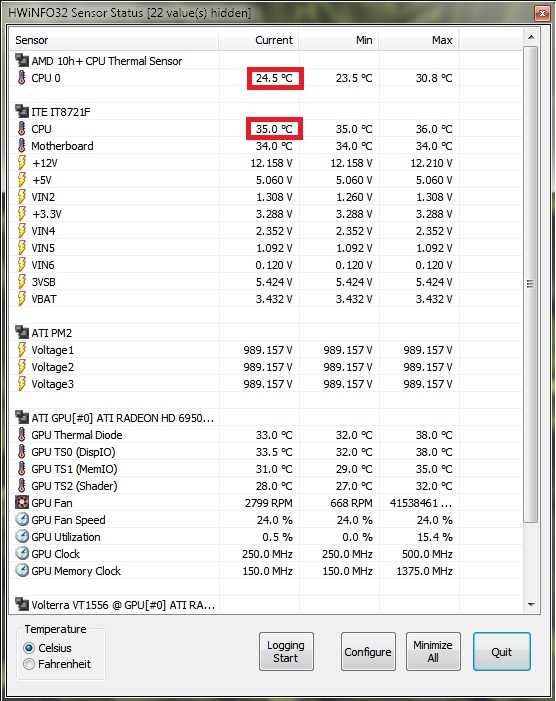
Task: Click the voltage icon beside VBAT
Action: [21, 298]
